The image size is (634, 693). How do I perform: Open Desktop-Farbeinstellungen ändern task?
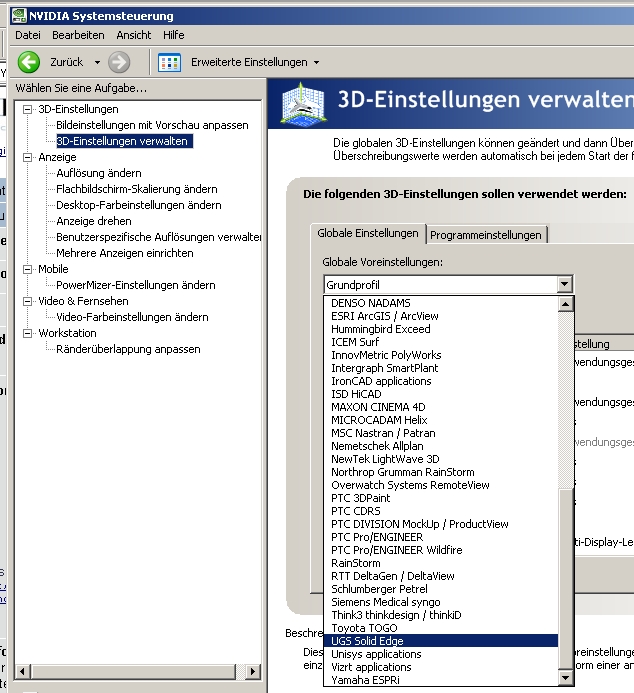point(139,205)
